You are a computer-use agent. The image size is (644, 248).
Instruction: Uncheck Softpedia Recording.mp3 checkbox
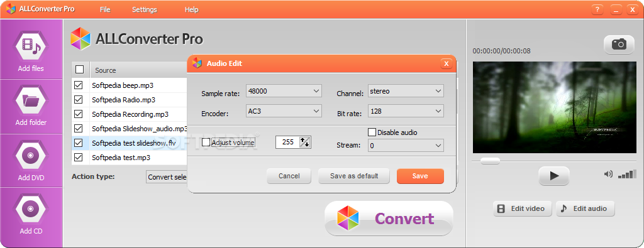pyautogui.click(x=78, y=114)
